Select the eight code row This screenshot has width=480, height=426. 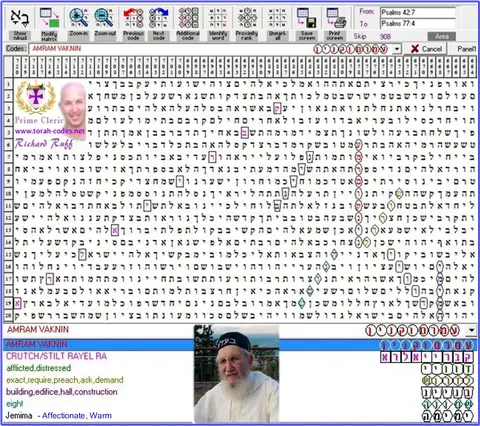point(240,404)
